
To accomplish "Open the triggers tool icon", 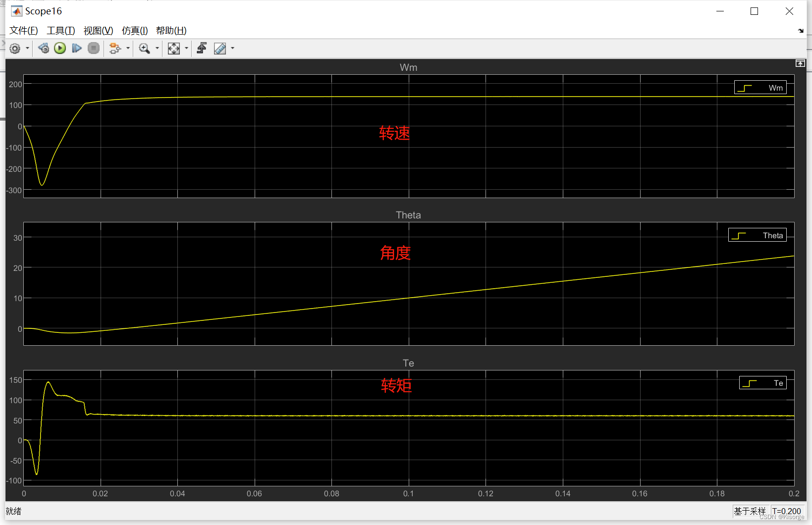I will tap(202, 49).
